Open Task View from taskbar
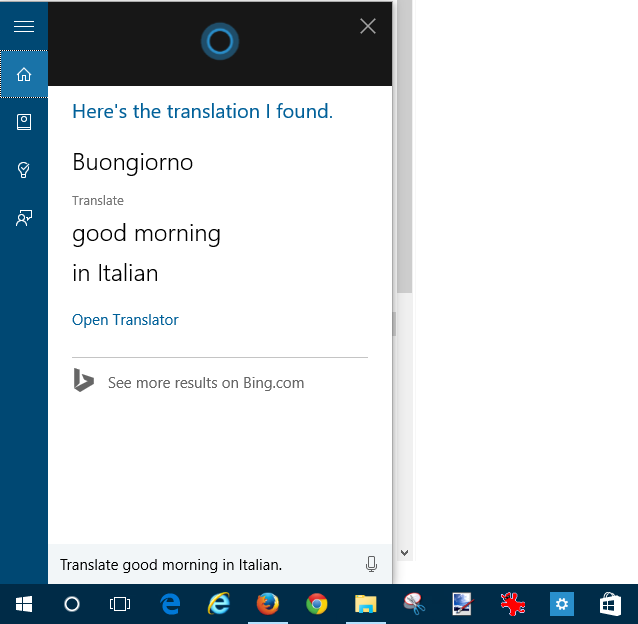 coord(120,604)
